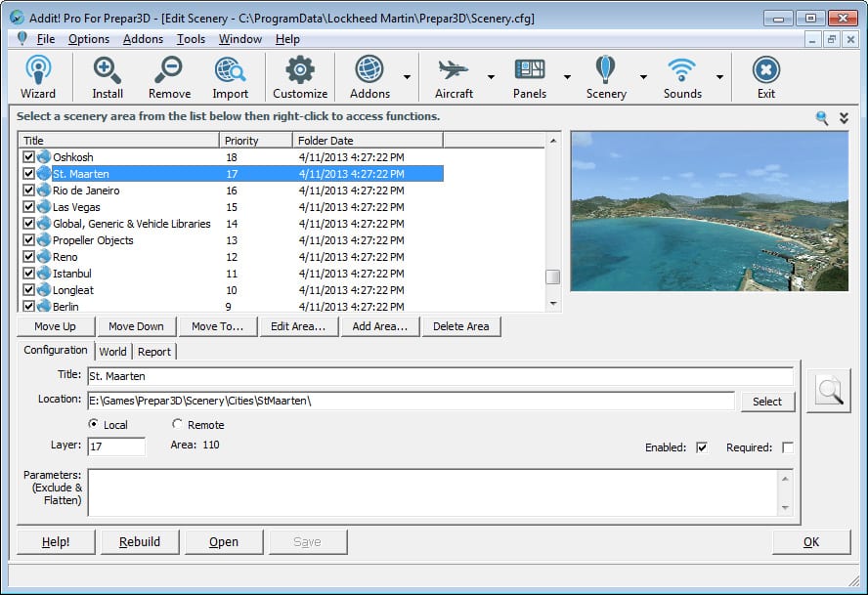
Task: Click the Rebuild button
Action: 140,542
